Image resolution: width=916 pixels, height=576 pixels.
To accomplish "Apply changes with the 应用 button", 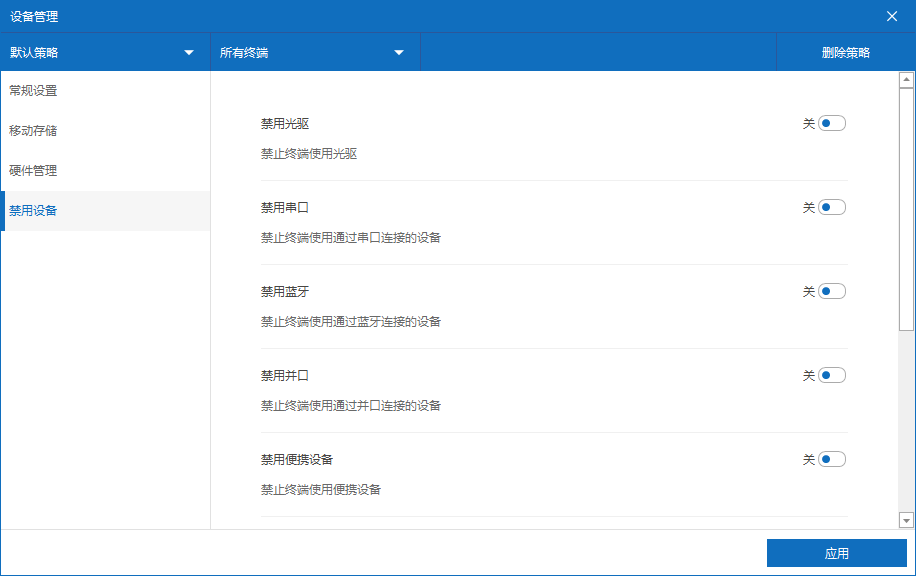I will (x=837, y=553).
